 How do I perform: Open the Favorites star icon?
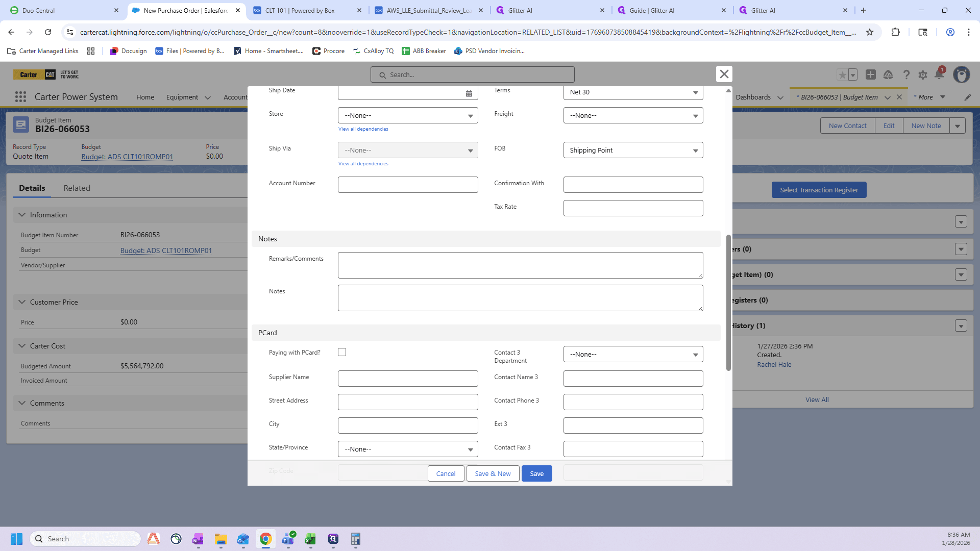pos(842,74)
